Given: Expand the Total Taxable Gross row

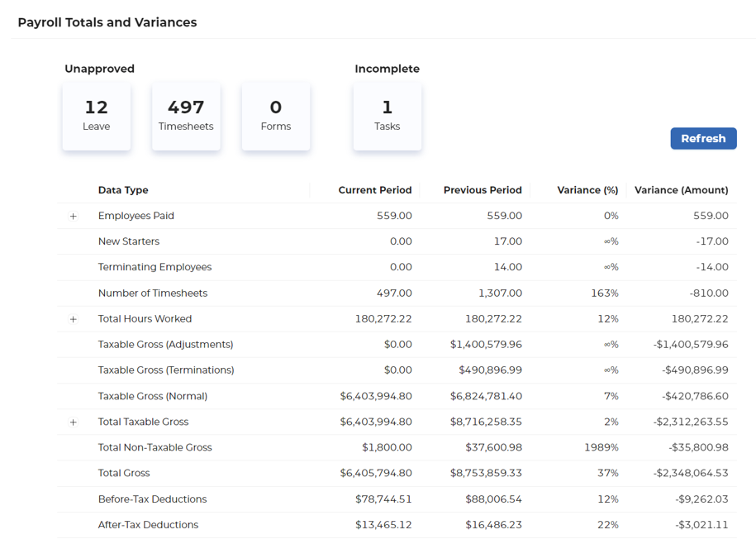Looking at the screenshot, I should tap(74, 422).
